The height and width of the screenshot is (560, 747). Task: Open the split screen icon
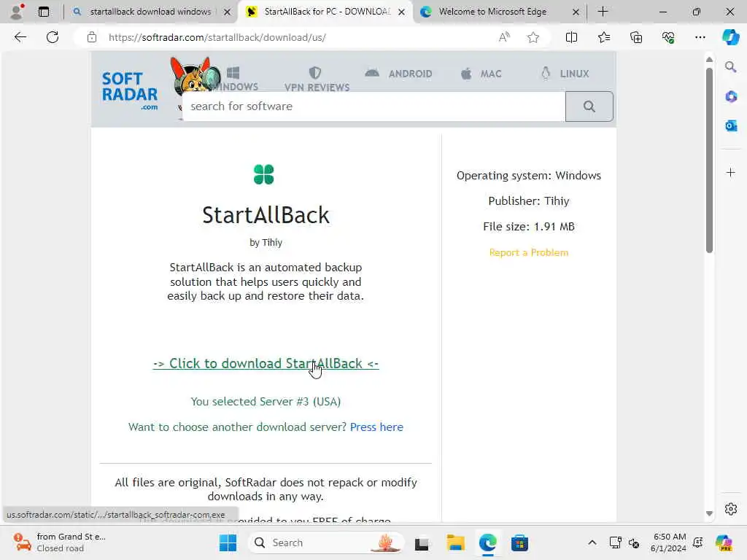coord(571,37)
